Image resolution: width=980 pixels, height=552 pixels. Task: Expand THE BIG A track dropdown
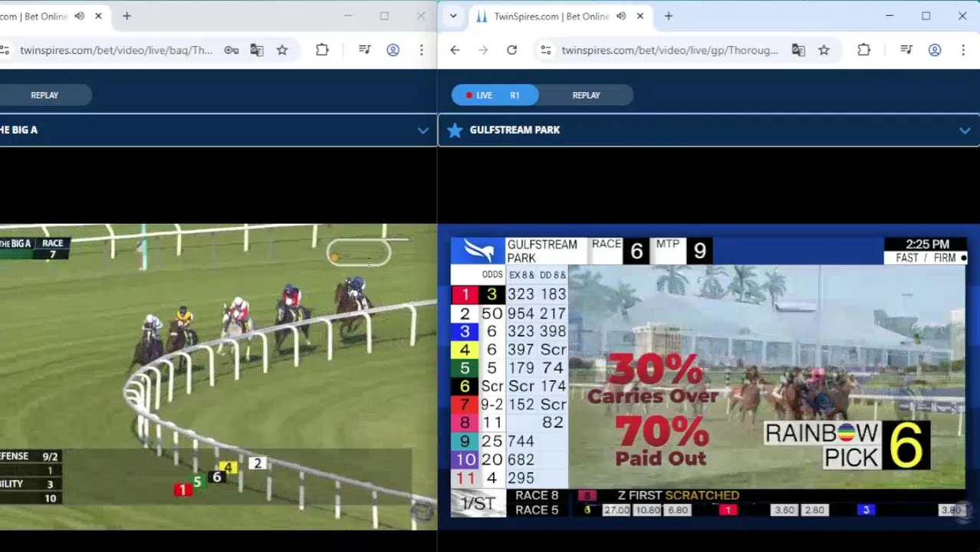pos(423,130)
